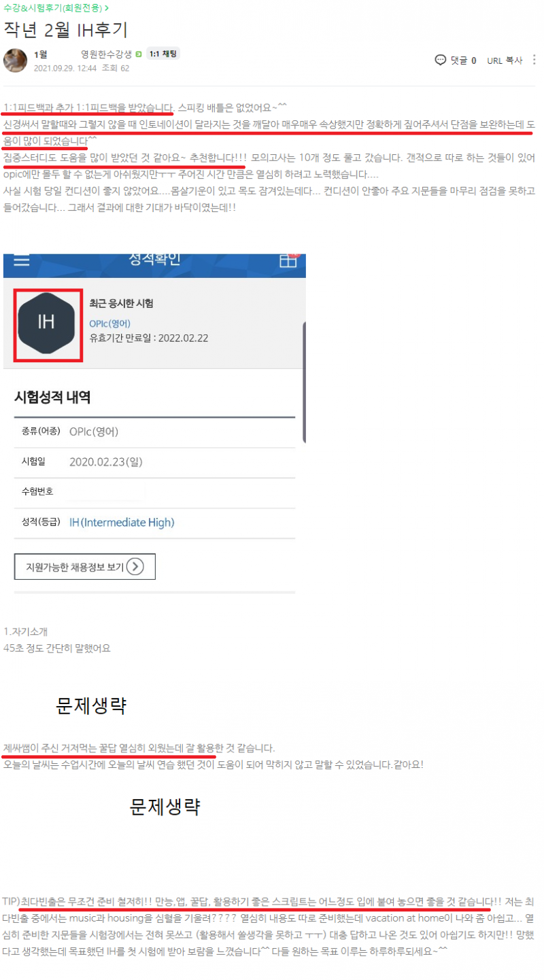Click the author's profile avatar
Screen dimensions: 544x980
(15, 60)
